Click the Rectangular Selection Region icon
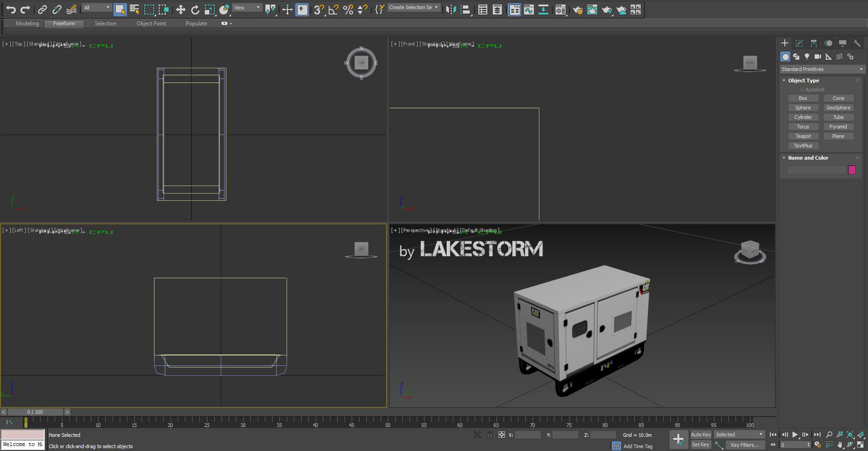This screenshot has height=451, width=868. click(x=149, y=10)
